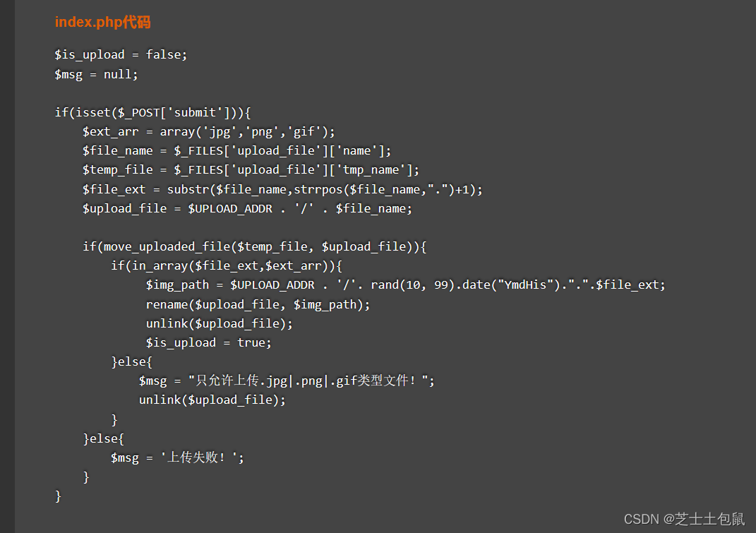Click the index.php代码 heading
The image size is (756, 533).
(x=102, y=22)
